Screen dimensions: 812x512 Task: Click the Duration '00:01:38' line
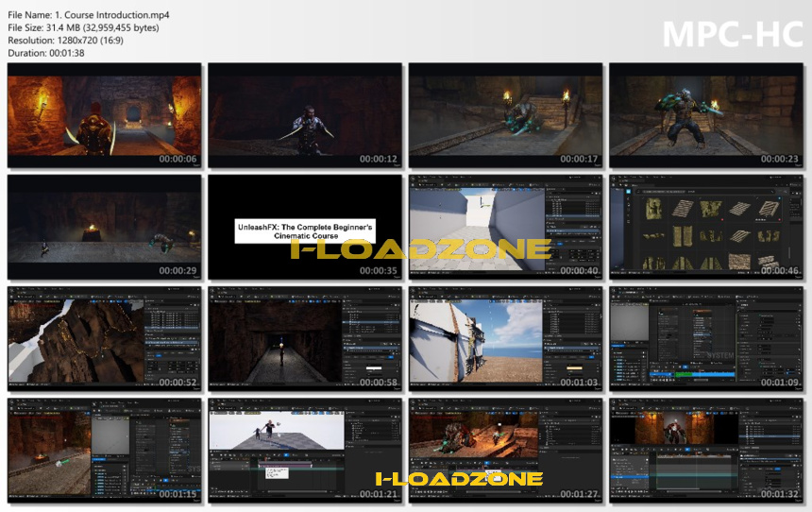46,53
